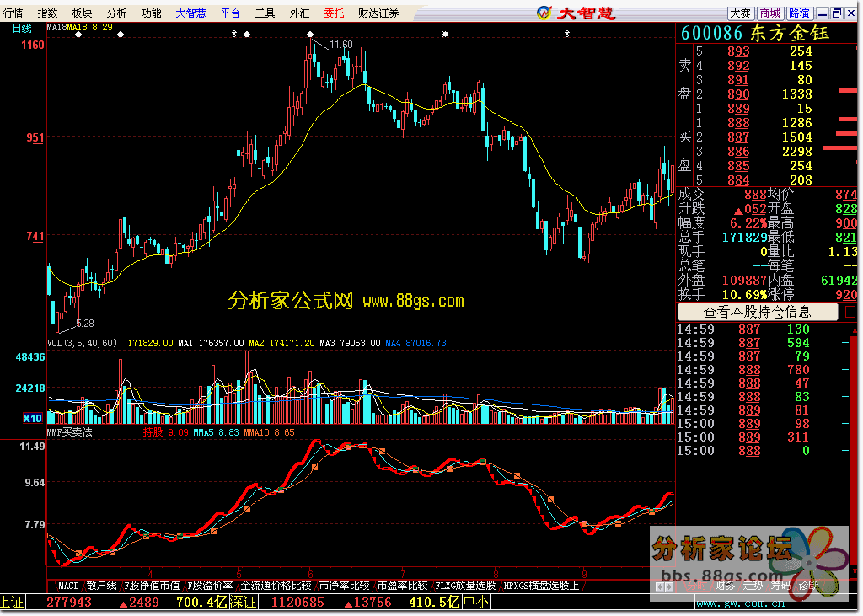Open the 财达证券 menu
The image size is (863, 616).
pyautogui.click(x=378, y=13)
